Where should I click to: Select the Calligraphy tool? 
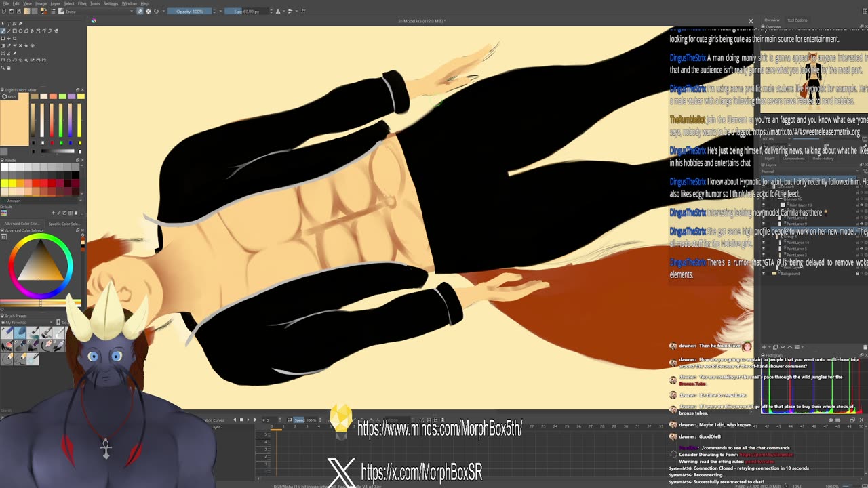tap(20, 24)
